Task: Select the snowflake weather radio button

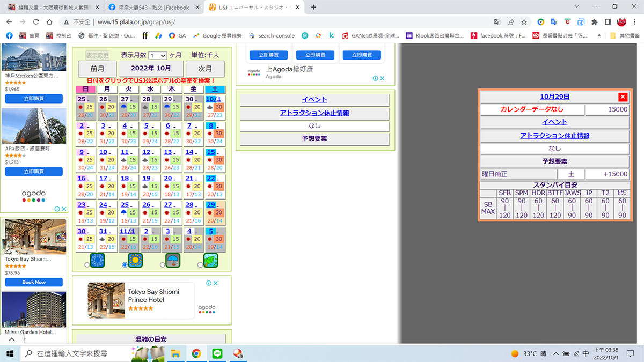Action: 87,264
